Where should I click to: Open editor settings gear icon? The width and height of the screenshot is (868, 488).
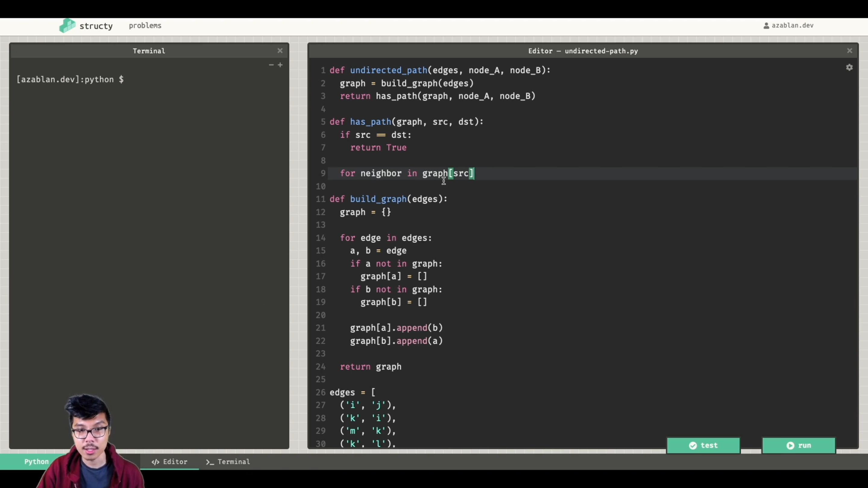tap(849, 67)
